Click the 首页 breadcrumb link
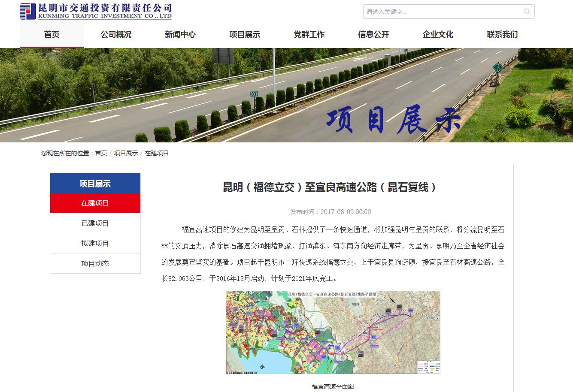 click(x=101, y=153)
